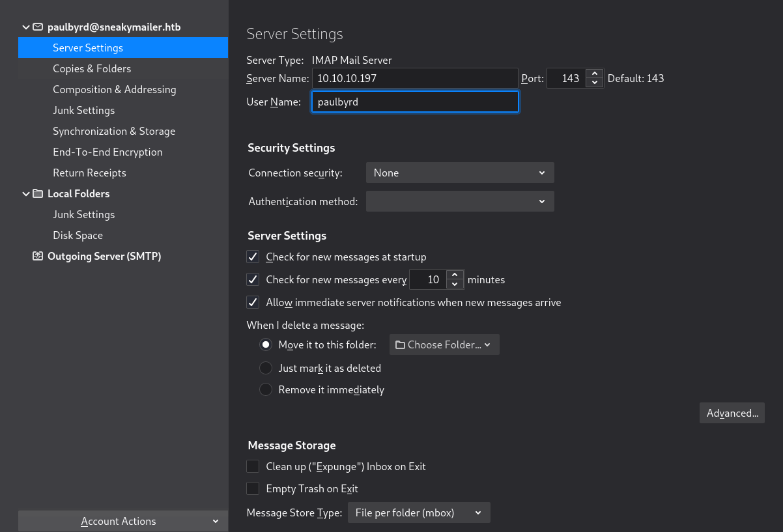Decrease check interval minutes with down arrow

(x=456, y=285)
